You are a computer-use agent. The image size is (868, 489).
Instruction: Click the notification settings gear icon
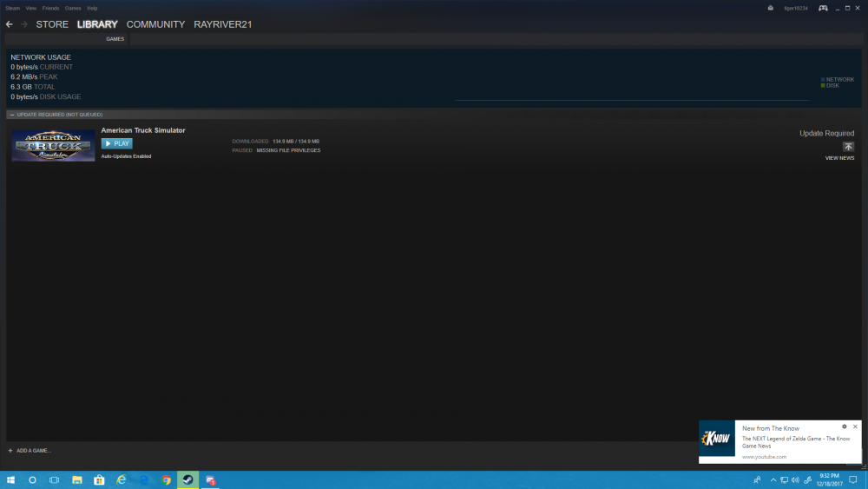844,426
